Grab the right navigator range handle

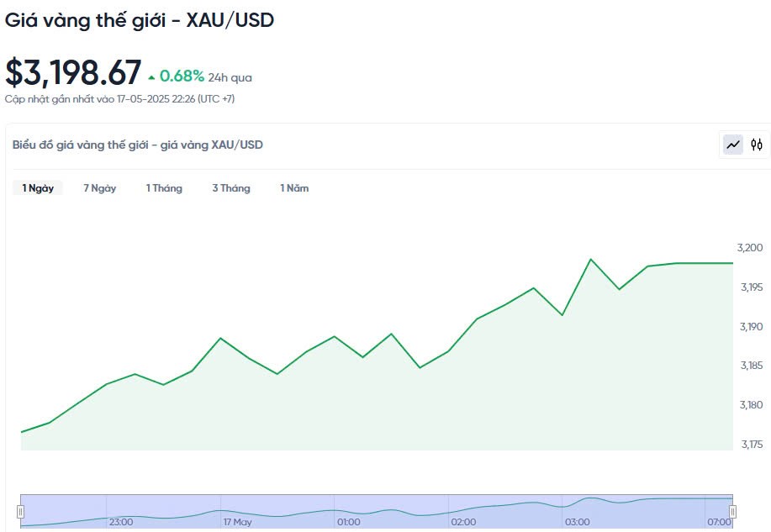click(732, 511)
